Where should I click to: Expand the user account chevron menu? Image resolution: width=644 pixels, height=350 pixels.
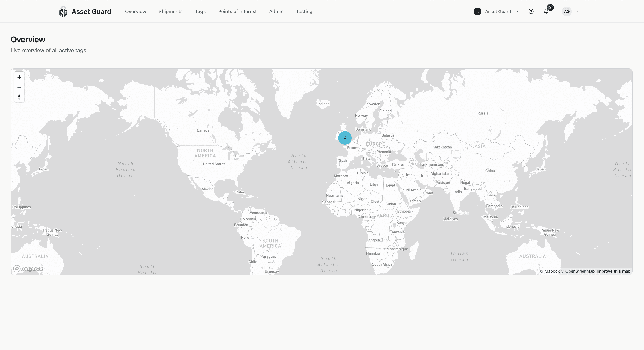[x=578, y=12]
